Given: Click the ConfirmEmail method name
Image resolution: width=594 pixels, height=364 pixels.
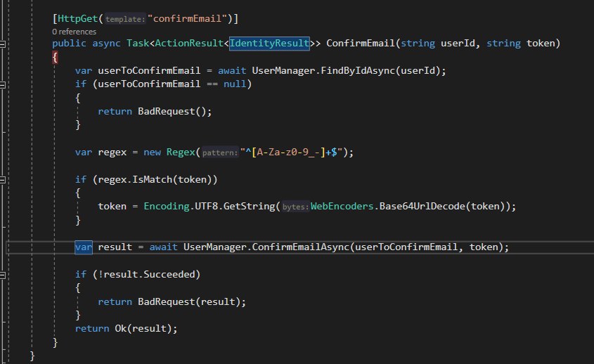Looking at the screenshot, I should [x=360, y=43].
